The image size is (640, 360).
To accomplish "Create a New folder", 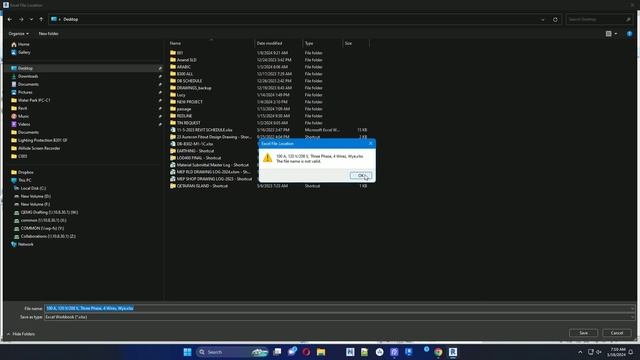I will point(49,33).
